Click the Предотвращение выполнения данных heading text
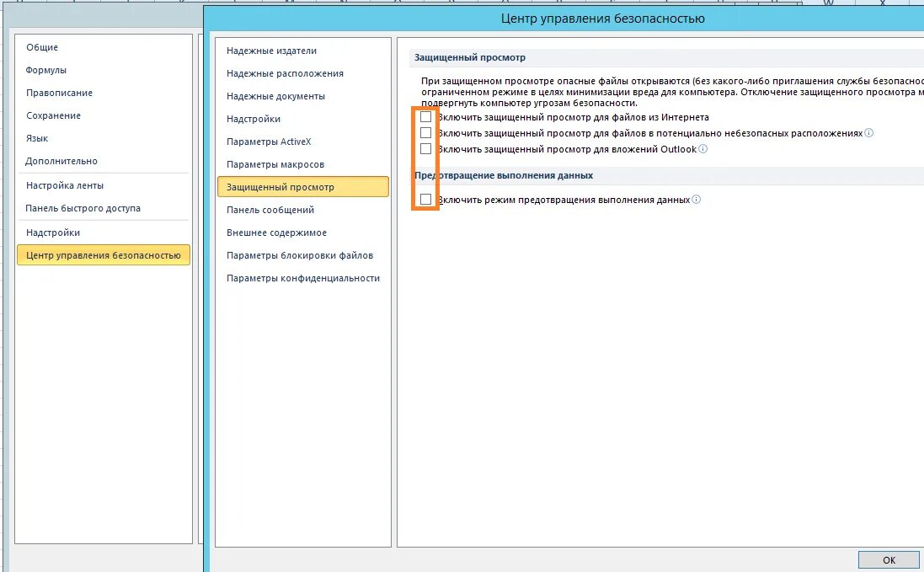The image size is (924, 572). point(504,175)
